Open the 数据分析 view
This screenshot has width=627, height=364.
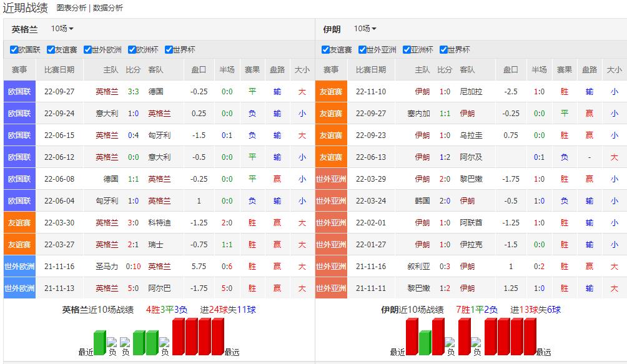[107, 8]
